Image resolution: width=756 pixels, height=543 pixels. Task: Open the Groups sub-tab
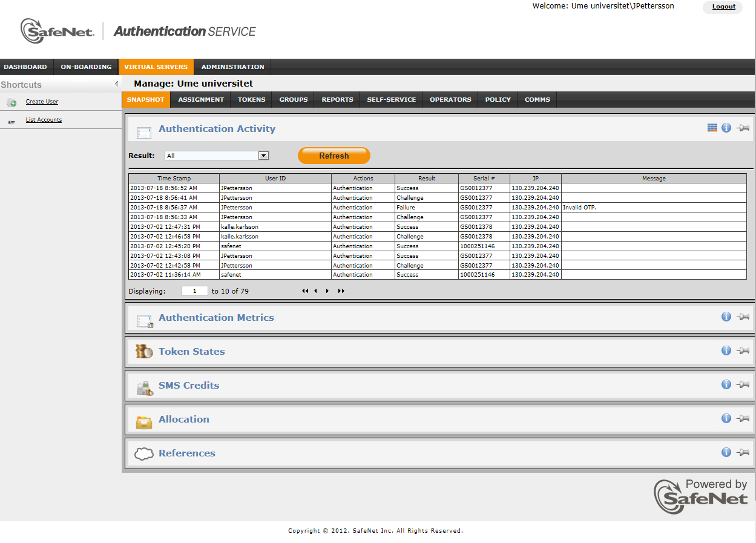tap(294, 99)
